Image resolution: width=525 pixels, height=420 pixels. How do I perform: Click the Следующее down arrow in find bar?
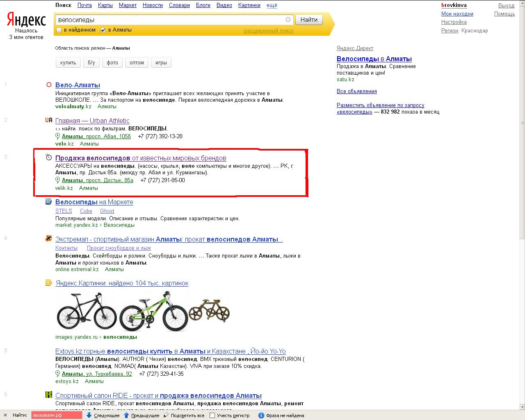tap(89, 415)
